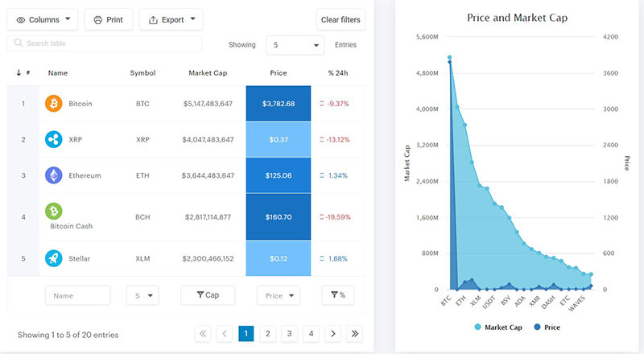Click the Bitcoin market cap value $5,147,483,647

(208, 104)
